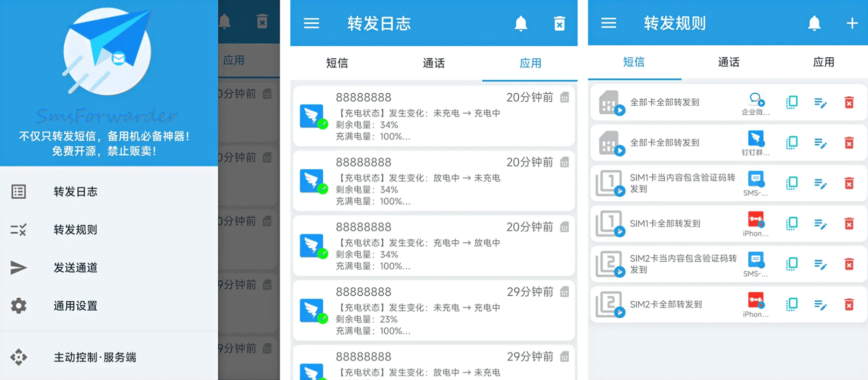
Task: Tap the bell icon on 转发日志 screen
Action: 521,23
